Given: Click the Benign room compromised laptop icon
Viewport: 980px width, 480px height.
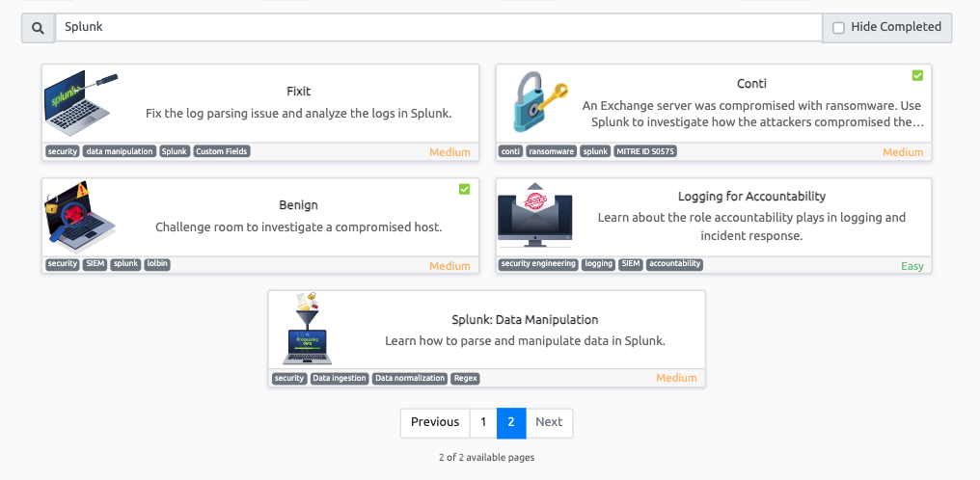Looking at the screenshot, I should click(x=81, y=217).
